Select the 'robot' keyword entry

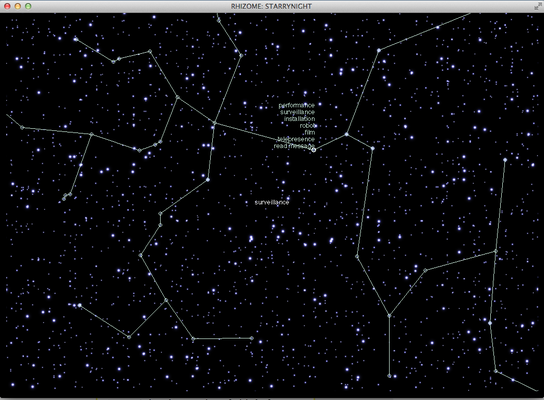point(307,126)
